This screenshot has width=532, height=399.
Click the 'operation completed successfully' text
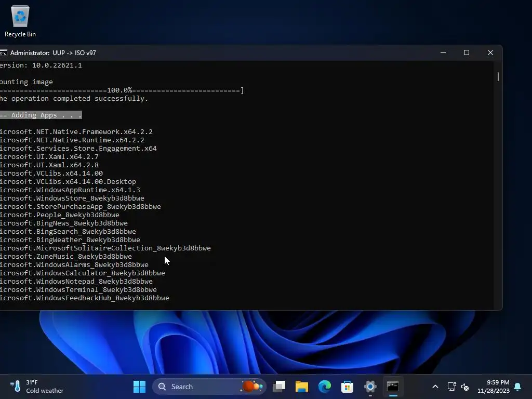click(74, 98)
